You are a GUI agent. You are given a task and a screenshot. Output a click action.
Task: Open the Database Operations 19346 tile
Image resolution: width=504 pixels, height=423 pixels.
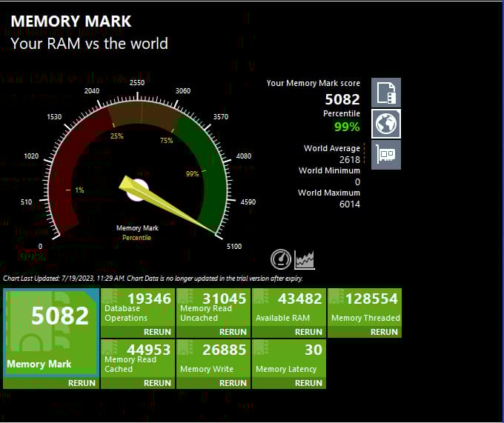coord(138,307)
